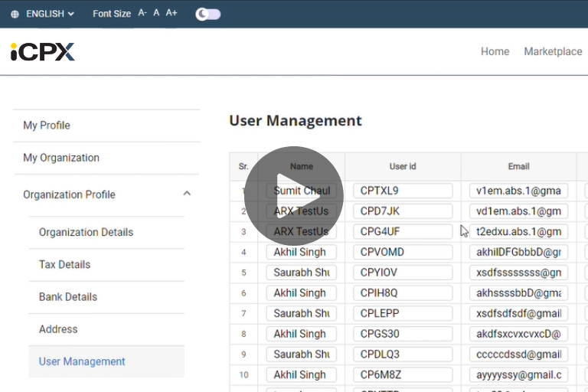Open Address sidebar item

click(x=58, y=329)
